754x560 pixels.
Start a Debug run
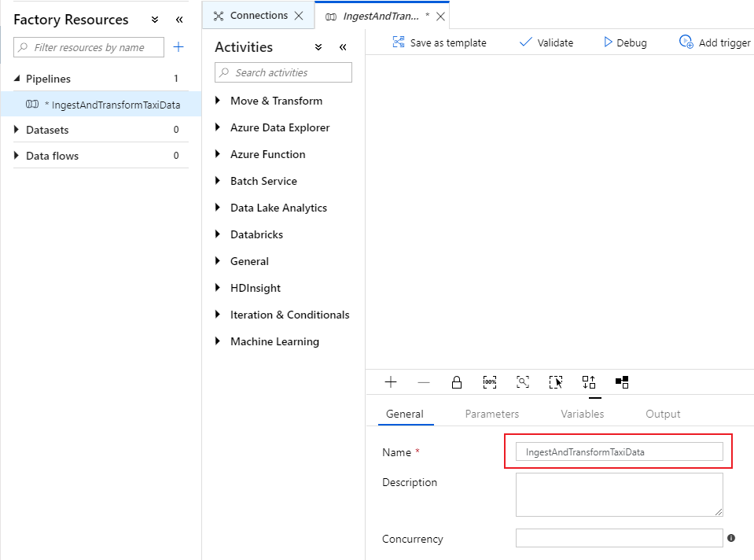(624, 42)
